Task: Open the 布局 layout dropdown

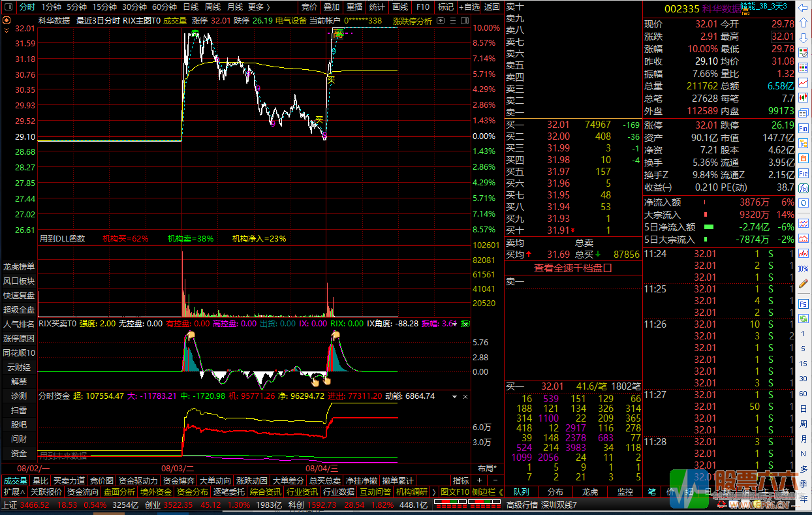Action: click(487, 469)
